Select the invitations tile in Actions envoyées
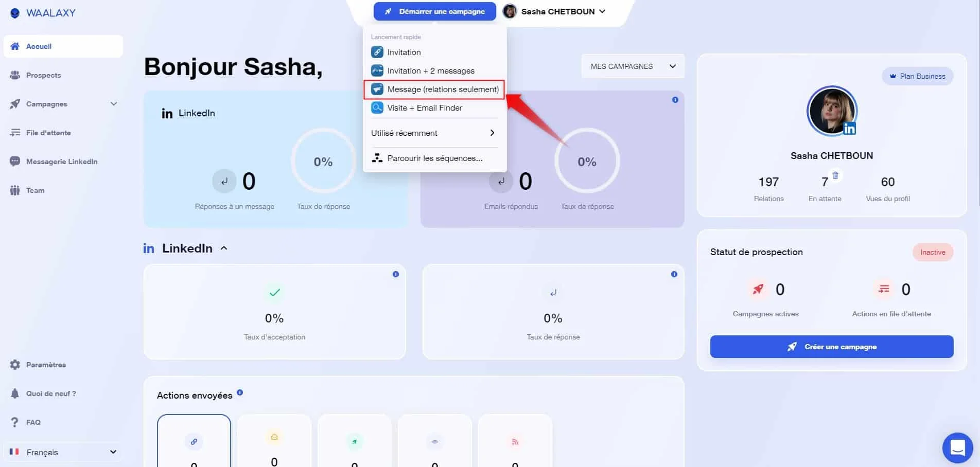The image size is (980, 467). [194, 441]
